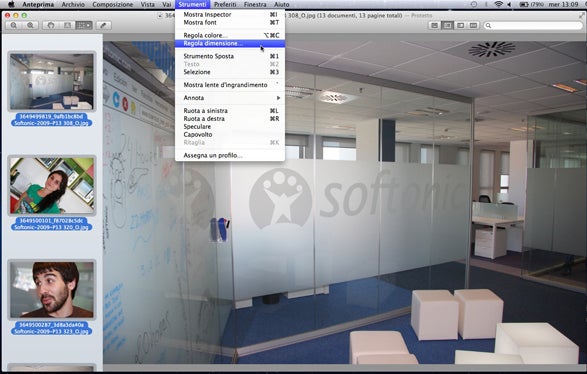This screenshot has height=374, width=587.
Task: Choose Regola dimensione… menu entry
Action: [x=230, y=43]
